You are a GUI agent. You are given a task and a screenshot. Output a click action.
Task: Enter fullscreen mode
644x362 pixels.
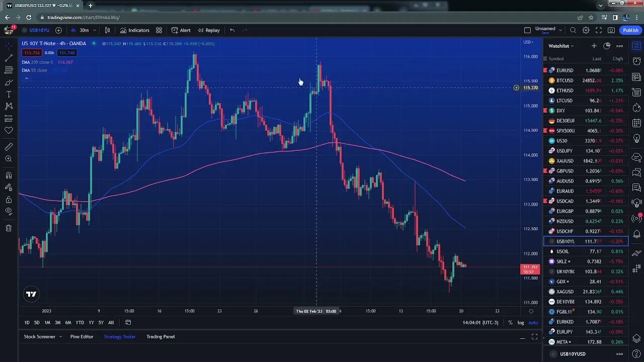click(599, 30)
